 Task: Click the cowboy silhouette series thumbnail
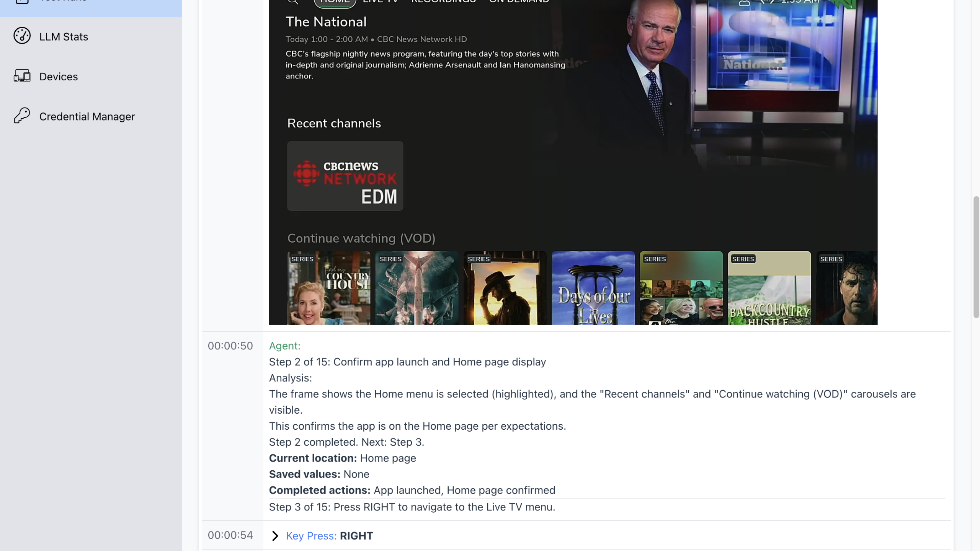(x=505, y=288)
